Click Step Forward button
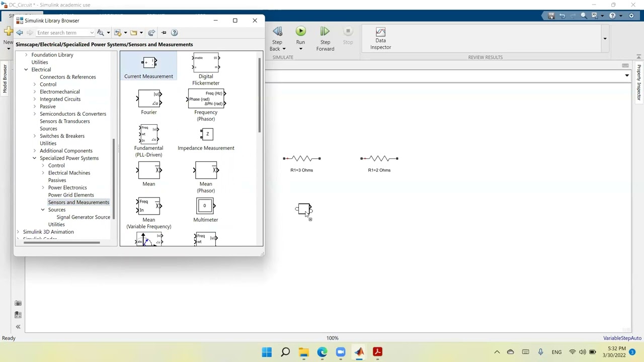Screen dimensions: 644x362 [x=325, y=38]
